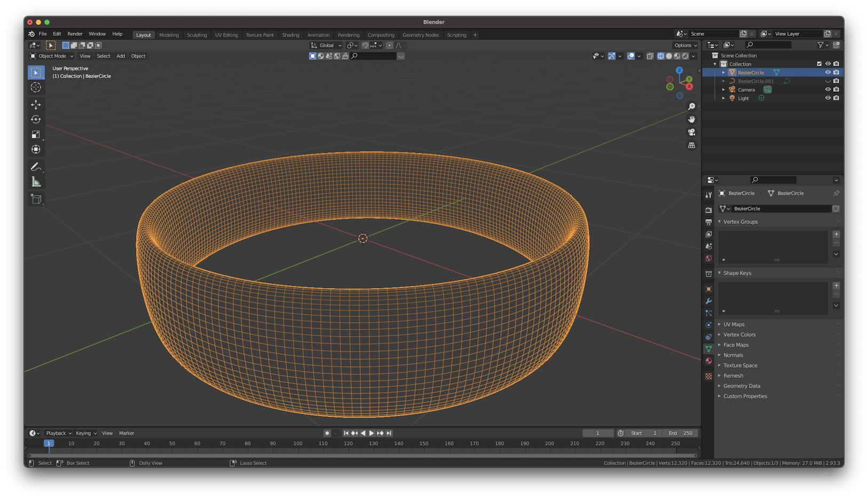Expand the Camera item in the outliner

click(x=724, y=90)
